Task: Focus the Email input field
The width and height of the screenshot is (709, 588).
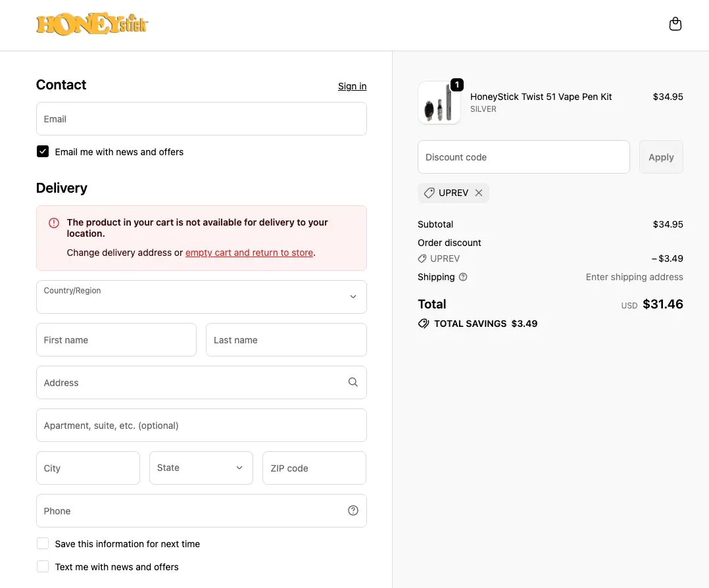Action: click(201, 119)
